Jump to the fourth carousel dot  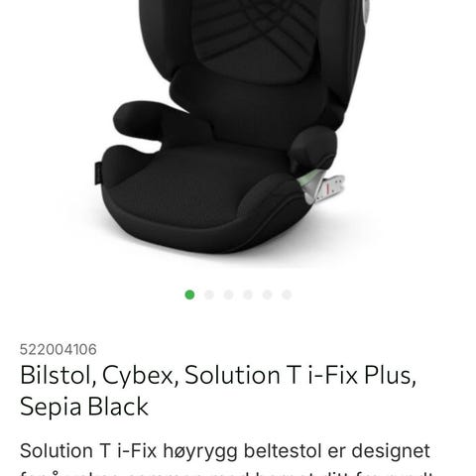point(248,295)
